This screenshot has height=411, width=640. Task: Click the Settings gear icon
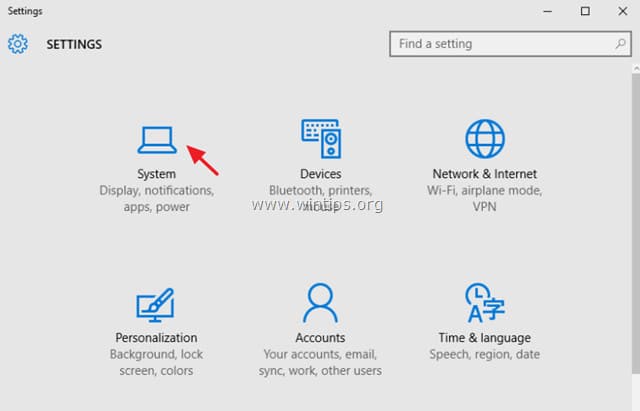click(x=18, y=44)
